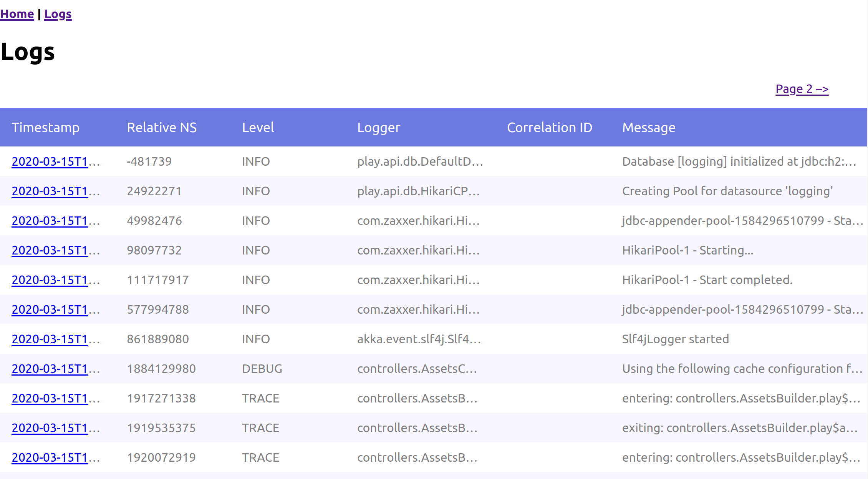Click controllers.AssetsB… logger in row 1919535375

417,428
